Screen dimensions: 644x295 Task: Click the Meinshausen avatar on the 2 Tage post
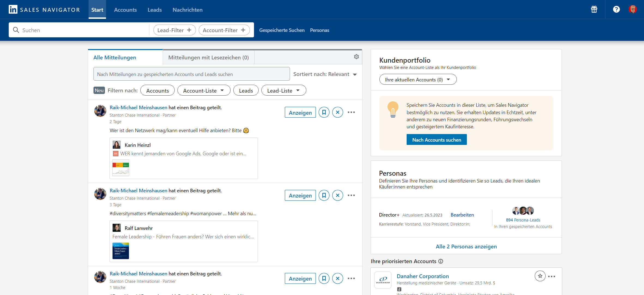tap(100, 111)
